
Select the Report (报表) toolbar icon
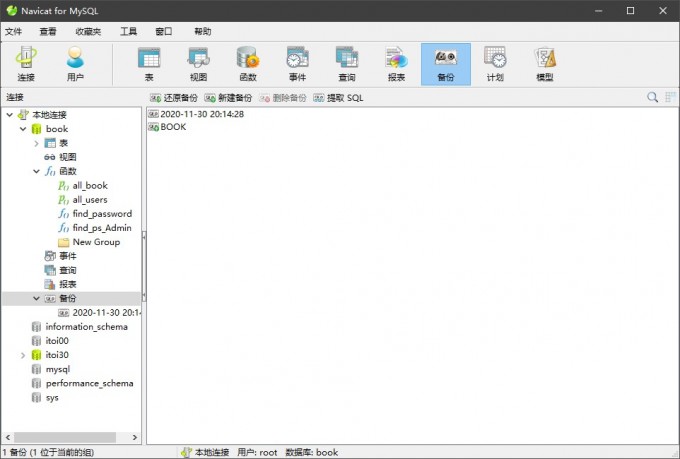396,64
